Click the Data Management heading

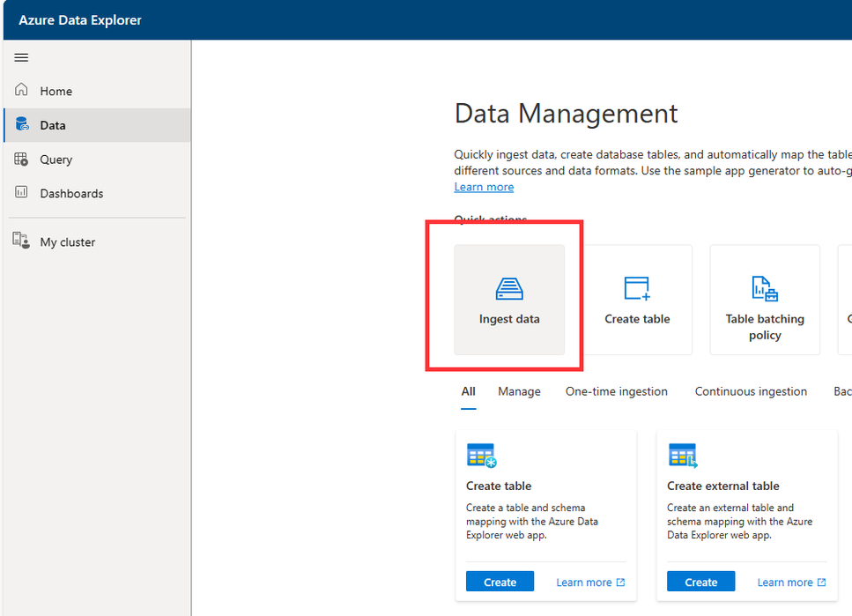566,114
